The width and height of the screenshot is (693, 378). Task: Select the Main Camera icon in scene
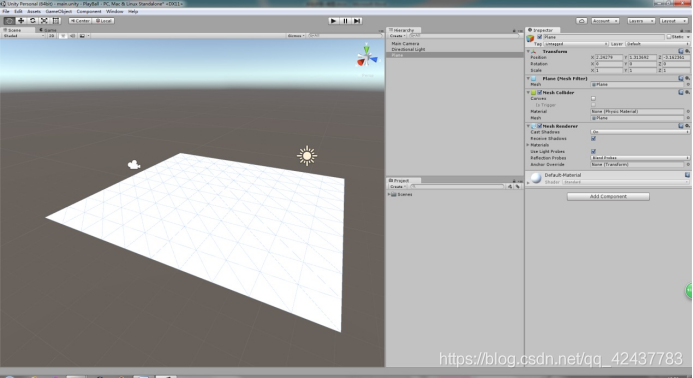point(134,165)
